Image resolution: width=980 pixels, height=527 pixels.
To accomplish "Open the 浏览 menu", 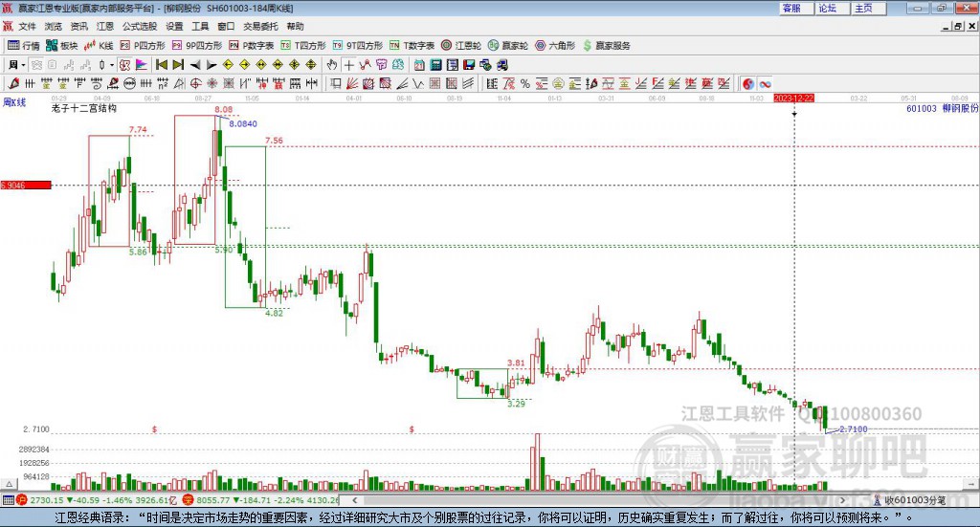I will 54,26.
